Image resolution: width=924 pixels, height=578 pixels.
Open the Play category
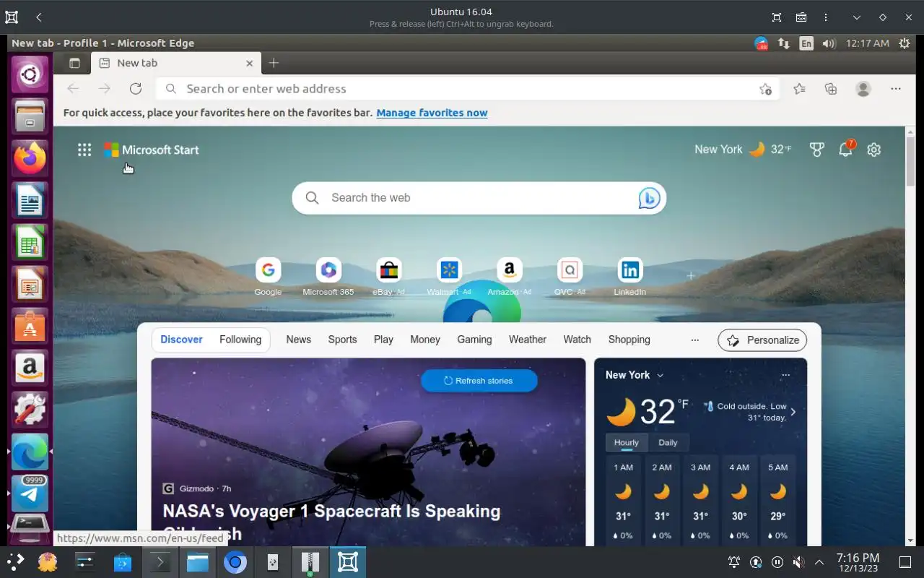(x=383, y=340)
